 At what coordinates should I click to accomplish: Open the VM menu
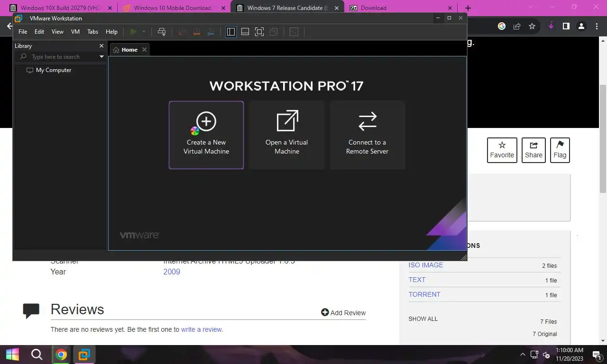(x=75, y=32)
